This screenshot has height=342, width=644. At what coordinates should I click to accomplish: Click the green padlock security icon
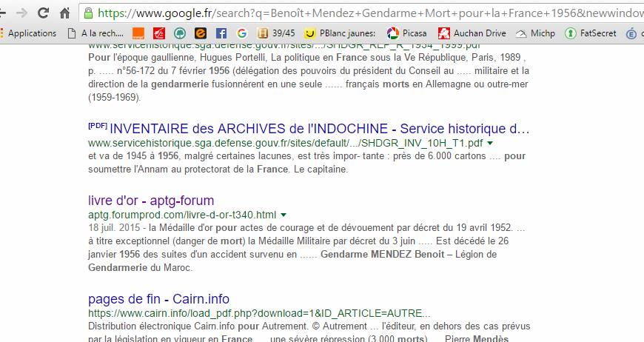(x=88, y=13)
